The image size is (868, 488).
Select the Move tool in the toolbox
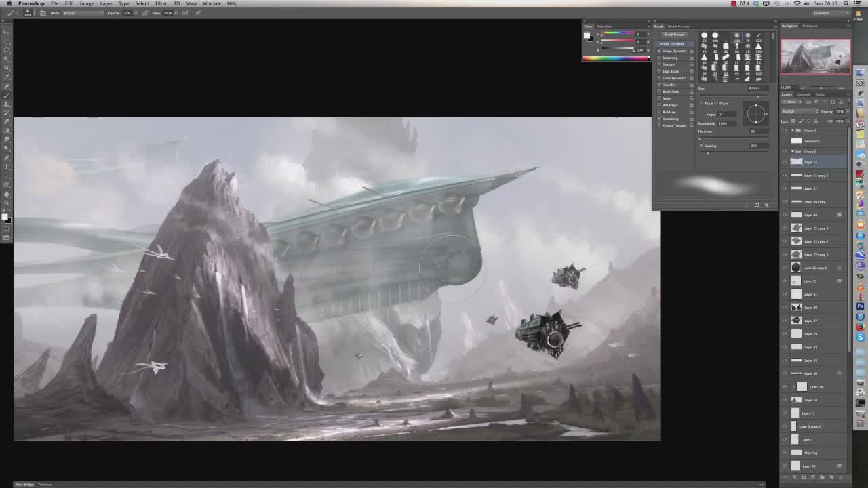click(x=7, y=33)
